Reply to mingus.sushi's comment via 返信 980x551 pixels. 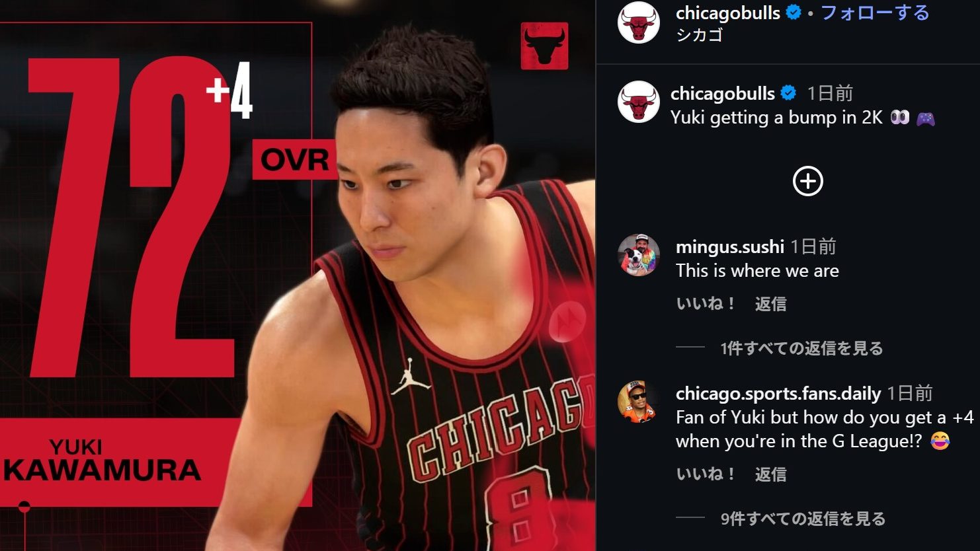tap(770, 304)
